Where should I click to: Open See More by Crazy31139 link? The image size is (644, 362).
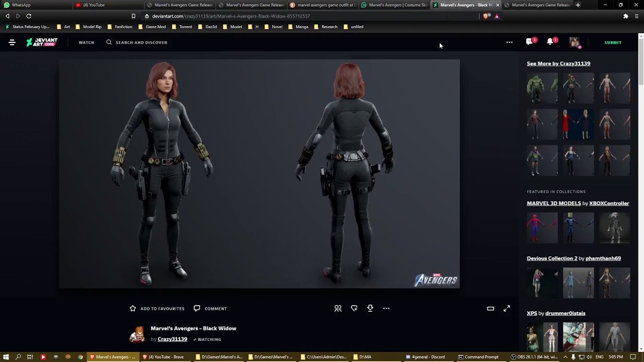558,63
